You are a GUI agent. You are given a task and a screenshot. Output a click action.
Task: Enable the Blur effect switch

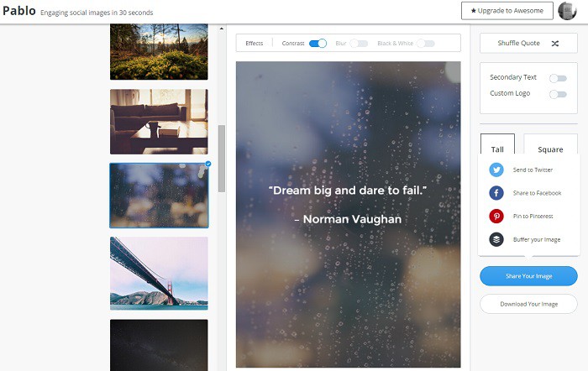tap(359, 43)
